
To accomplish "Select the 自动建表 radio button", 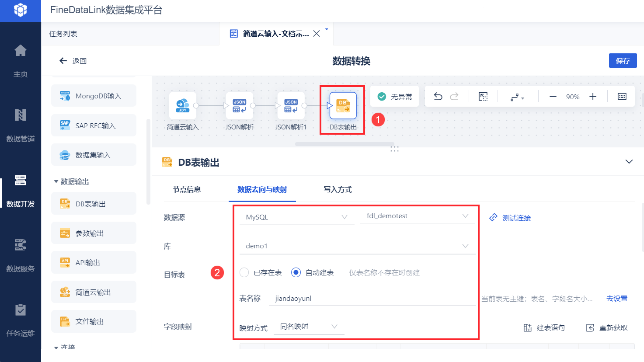I will (x=296, y=272).
